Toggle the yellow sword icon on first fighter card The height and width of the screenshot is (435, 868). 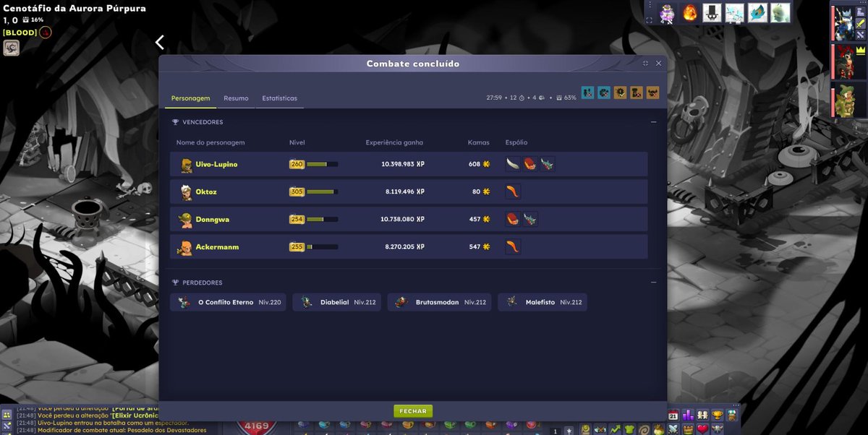pyautogui.click(x=861, y=24)
